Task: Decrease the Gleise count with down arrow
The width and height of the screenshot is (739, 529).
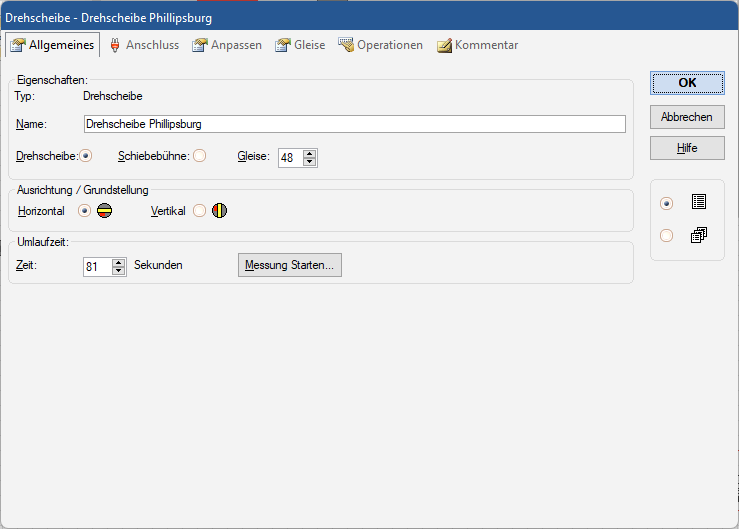Action: click(310, 162)
